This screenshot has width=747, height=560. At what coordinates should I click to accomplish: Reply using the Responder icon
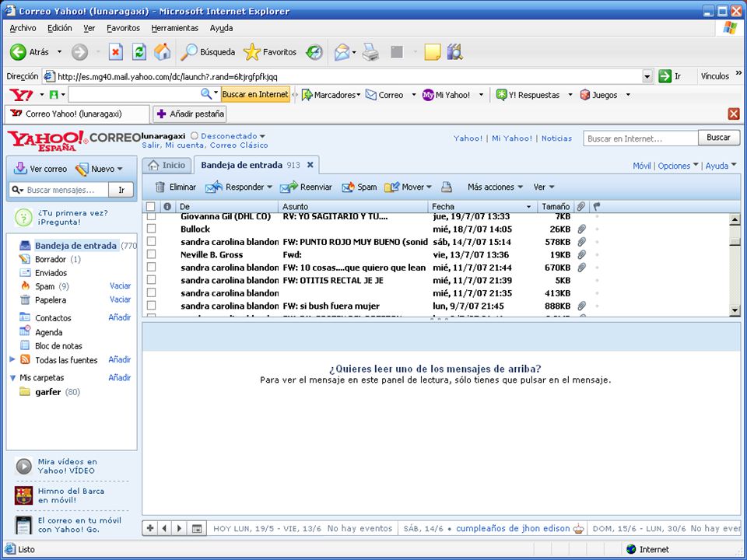click(x=214, y=187)
